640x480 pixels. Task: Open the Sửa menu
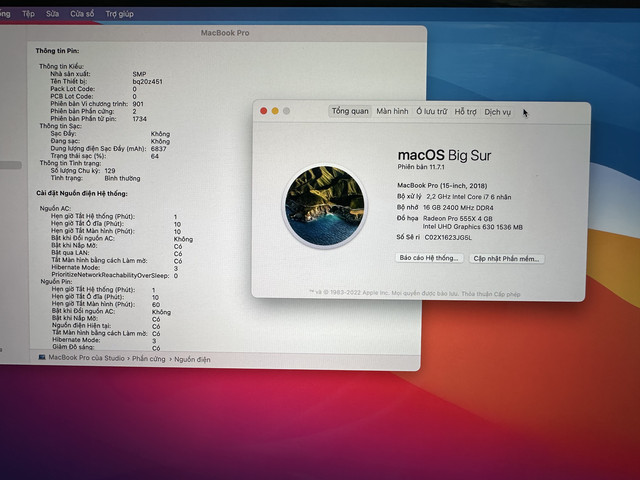[x=52, y=14]
